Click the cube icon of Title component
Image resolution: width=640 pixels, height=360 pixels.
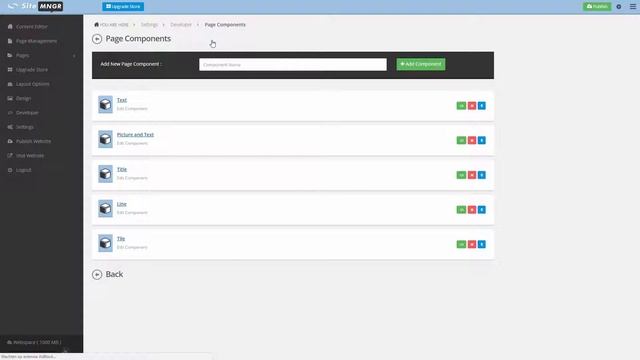(x=105, y=174)
